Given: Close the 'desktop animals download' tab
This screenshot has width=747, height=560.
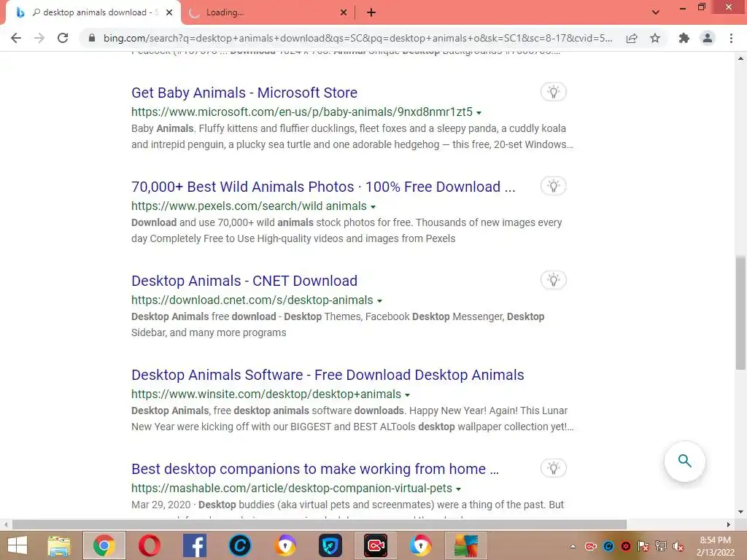Looking at the screenshot, I should click(x=169, y=12).
